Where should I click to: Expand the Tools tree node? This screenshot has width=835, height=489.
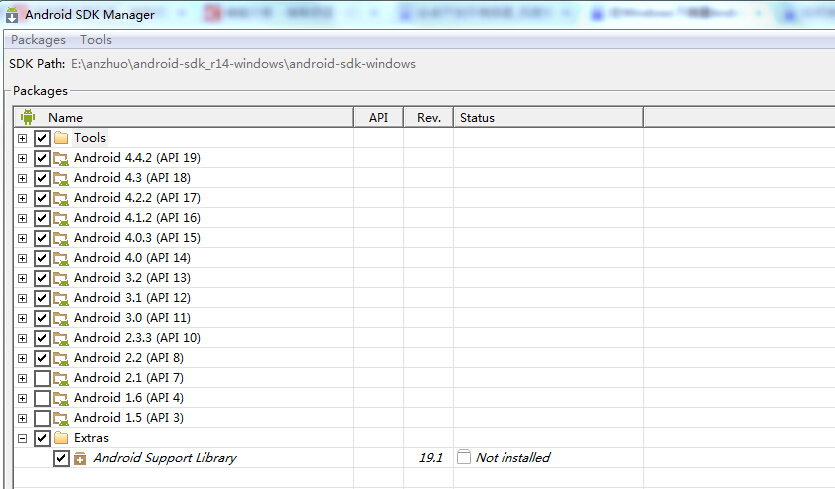[22, 138]
